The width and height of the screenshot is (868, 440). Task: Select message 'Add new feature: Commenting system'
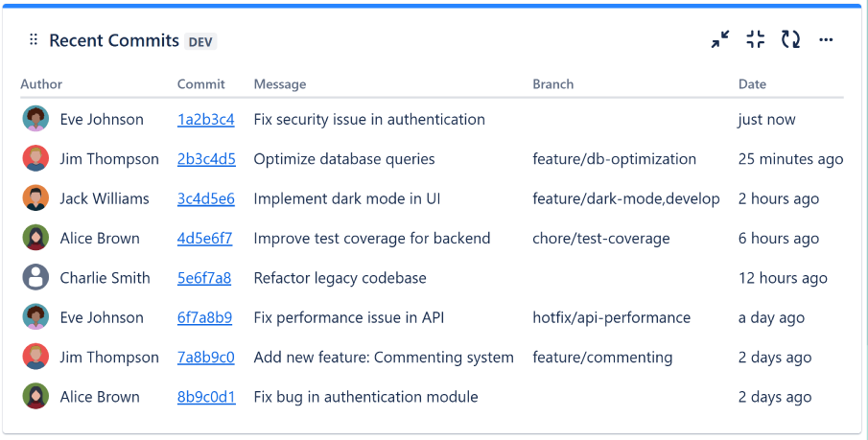click(x=384, y=358)
